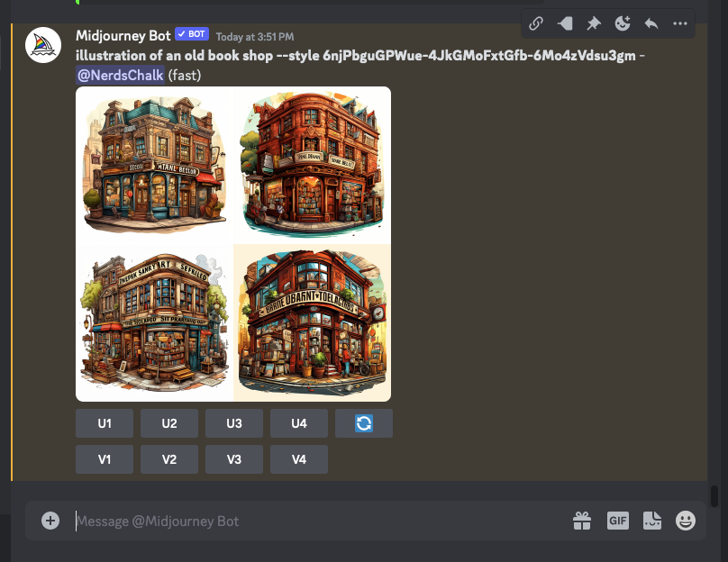Open More options ellipsis menu
Viewport: 728px width, 562px height.
tap(679, 23)
